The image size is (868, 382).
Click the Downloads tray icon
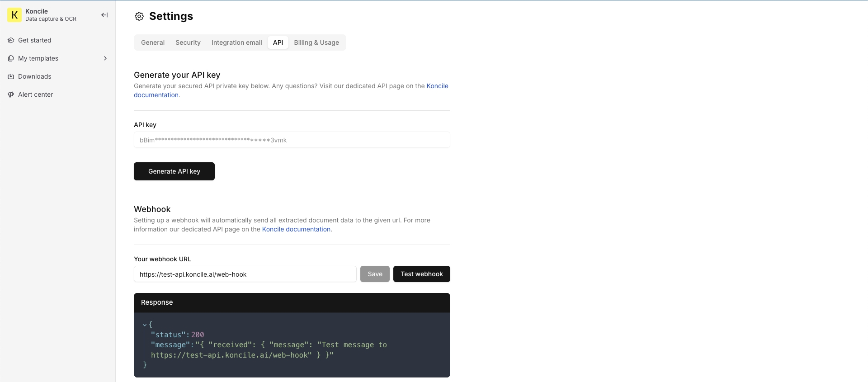(x=11, y=76)
